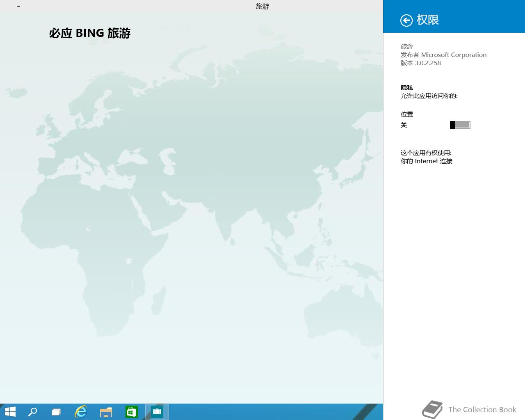The width and height of the screenshot is (525, 420).
Task: Open the Windows Store taskbar icon
Action: click(131, 412)
